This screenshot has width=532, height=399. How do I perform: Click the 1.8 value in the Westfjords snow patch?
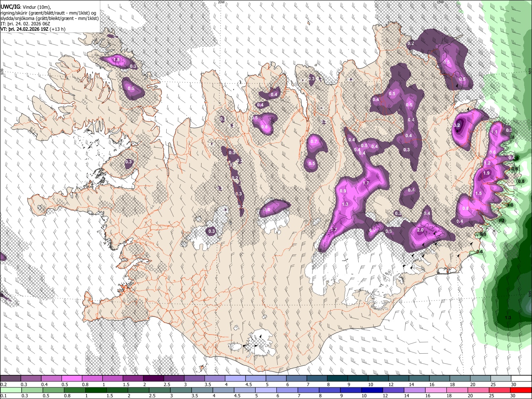(x=117, y=60)
